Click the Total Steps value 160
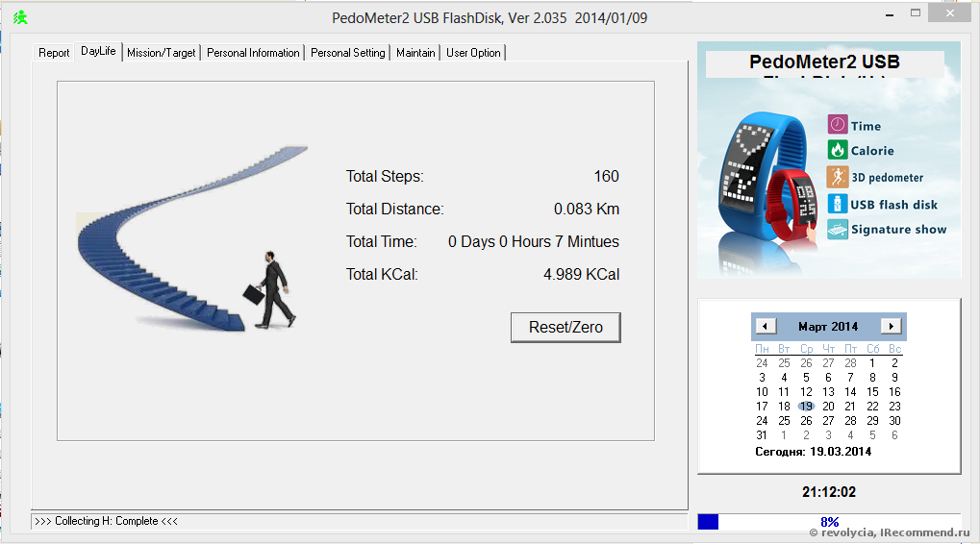 pos(606,176)
